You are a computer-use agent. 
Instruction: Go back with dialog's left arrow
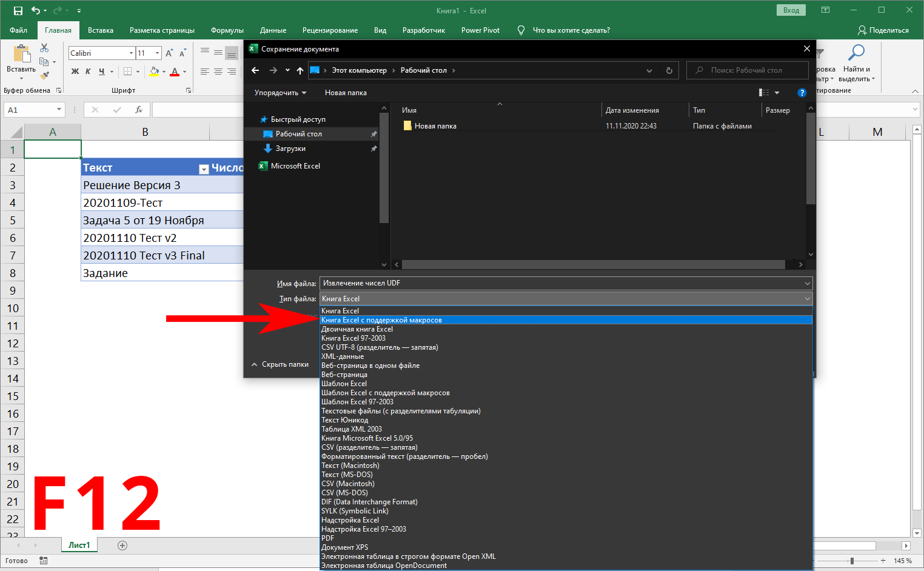(255, 70)
